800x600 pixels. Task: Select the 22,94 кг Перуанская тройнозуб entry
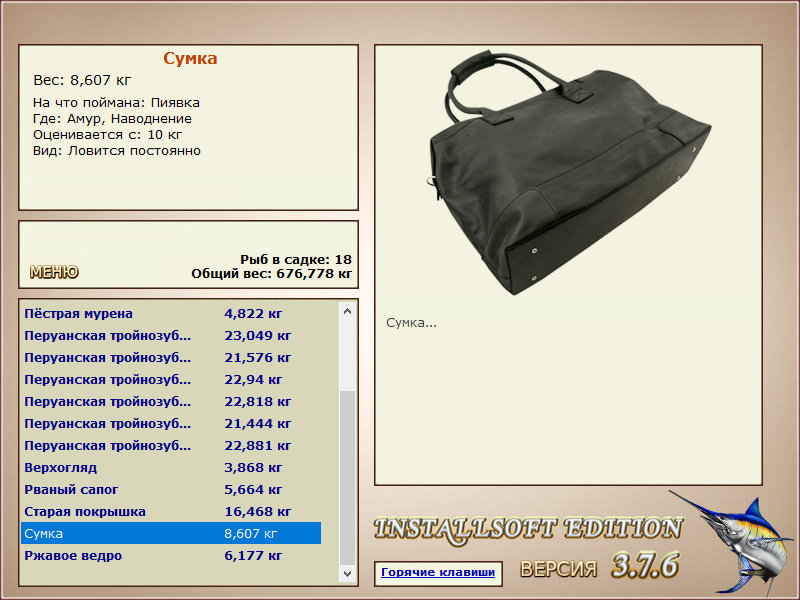coord(171,380)
